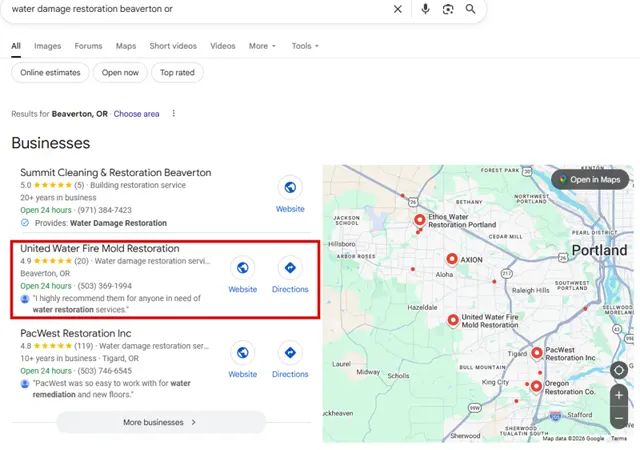Viewport: 640px width, 450px height.
Task: Open Summit Cleaning & Restoration Beaverton listing
Action: point(116,172)
